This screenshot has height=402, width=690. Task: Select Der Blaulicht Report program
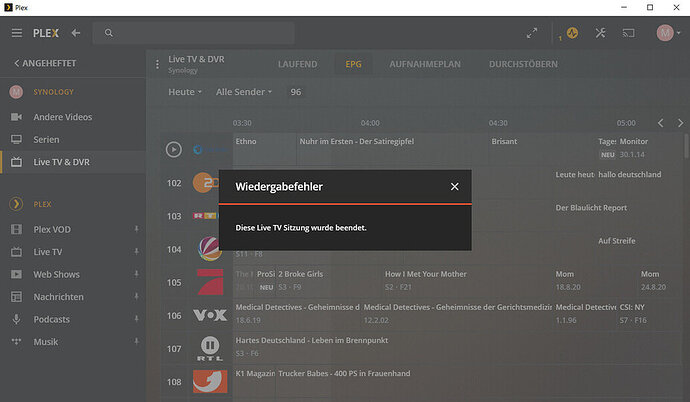pyautogui.click(x=591, y=208)
